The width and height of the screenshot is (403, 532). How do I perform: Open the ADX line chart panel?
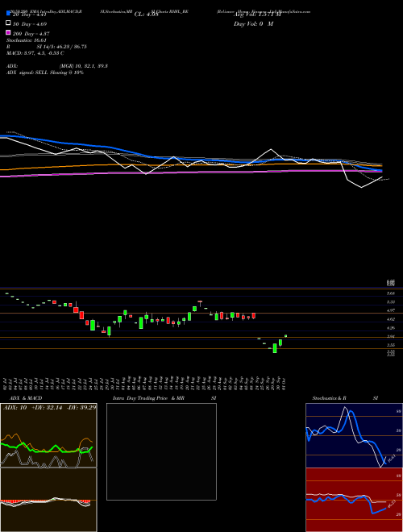pos(48,435)
